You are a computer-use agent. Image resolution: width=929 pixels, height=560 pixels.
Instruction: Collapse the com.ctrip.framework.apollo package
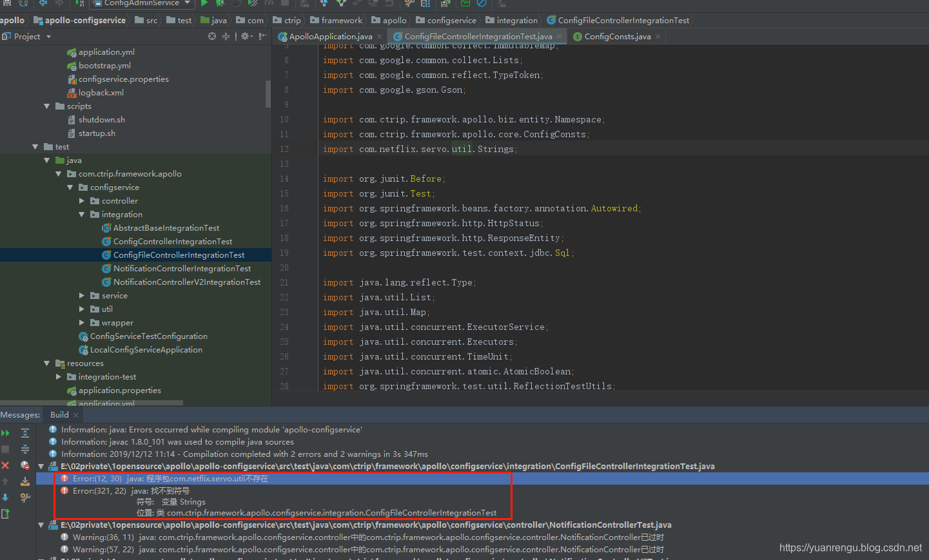coord(59,174)
